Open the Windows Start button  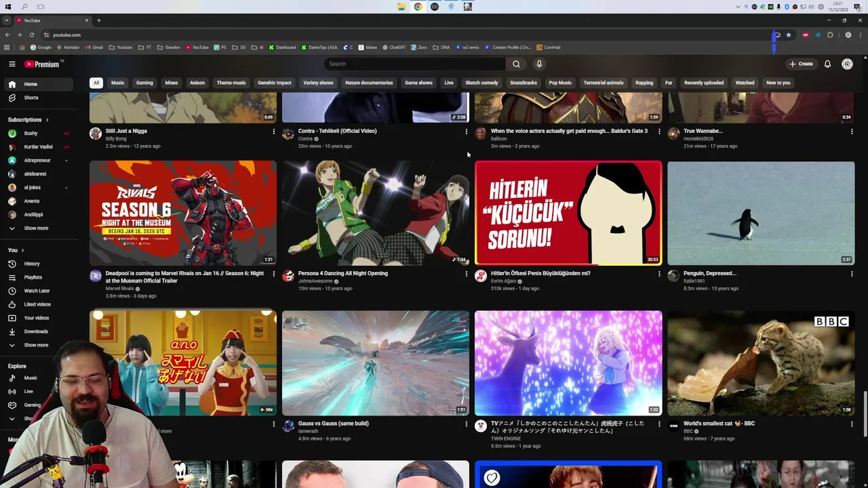(7, 7)
